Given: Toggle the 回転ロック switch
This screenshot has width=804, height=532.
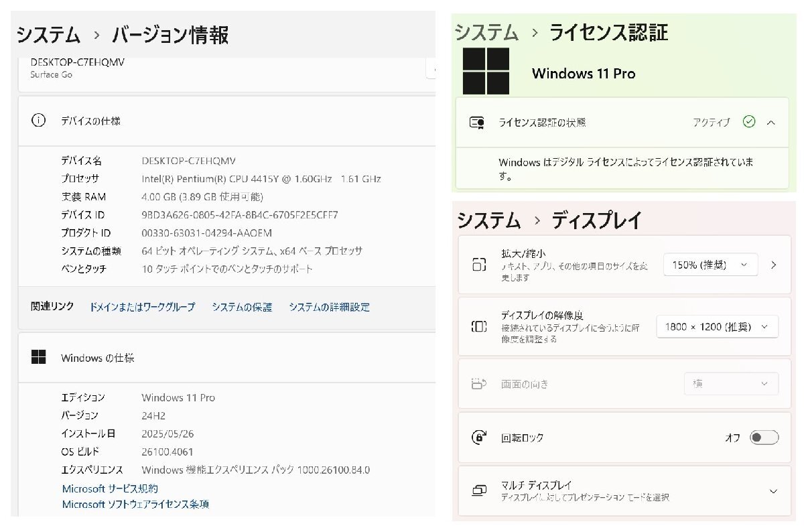Looking at the screenshot, I should (764, 438).
